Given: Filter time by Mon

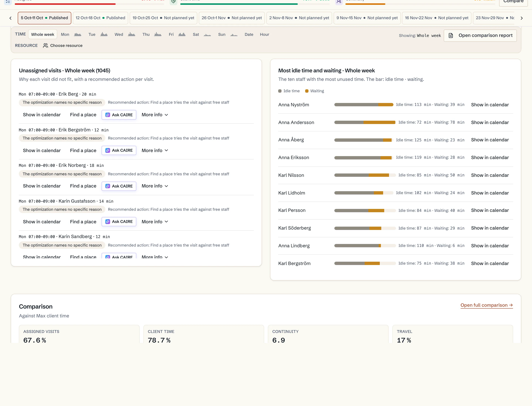Looking at the screenshot, I should tap(65, 35).
